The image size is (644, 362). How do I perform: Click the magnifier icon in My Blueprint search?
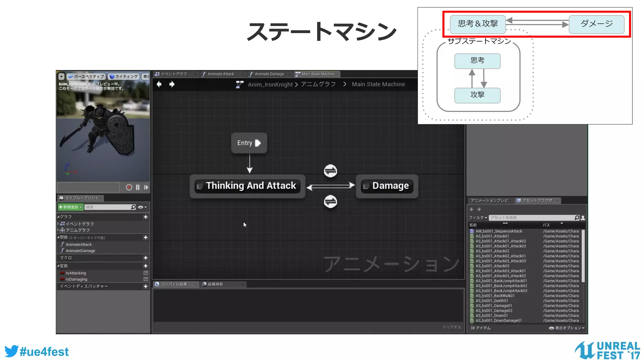[x=133, y=207]
